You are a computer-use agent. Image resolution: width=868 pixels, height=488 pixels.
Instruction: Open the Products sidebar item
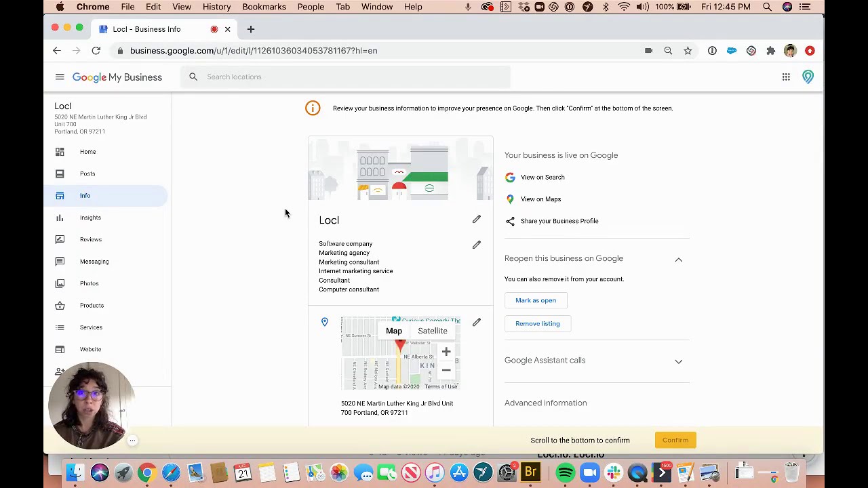click(x=92, y=306)
